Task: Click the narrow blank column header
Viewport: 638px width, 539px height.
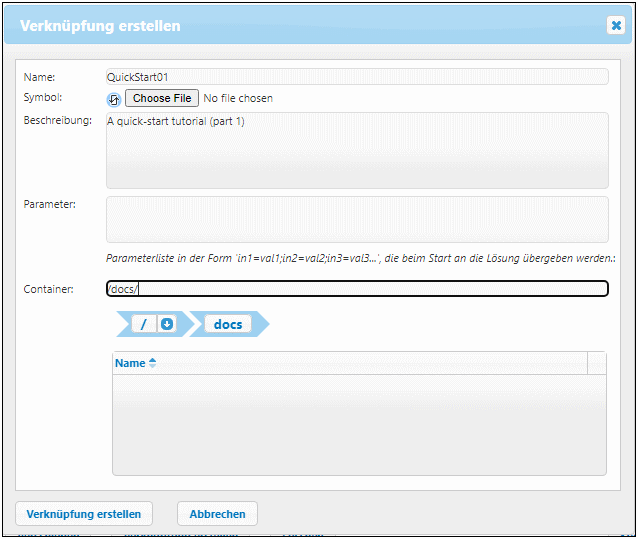Action: pos(596,363)
